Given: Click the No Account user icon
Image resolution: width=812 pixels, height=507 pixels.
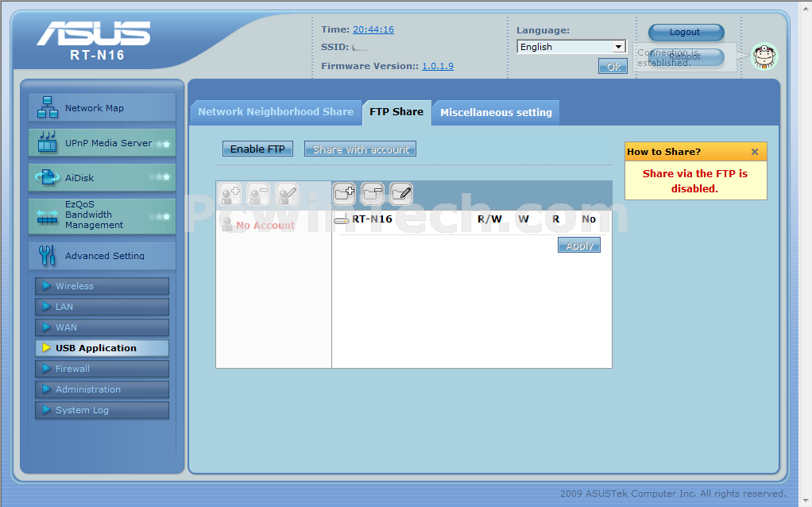Looking at the screenshot, I should 226,224.
